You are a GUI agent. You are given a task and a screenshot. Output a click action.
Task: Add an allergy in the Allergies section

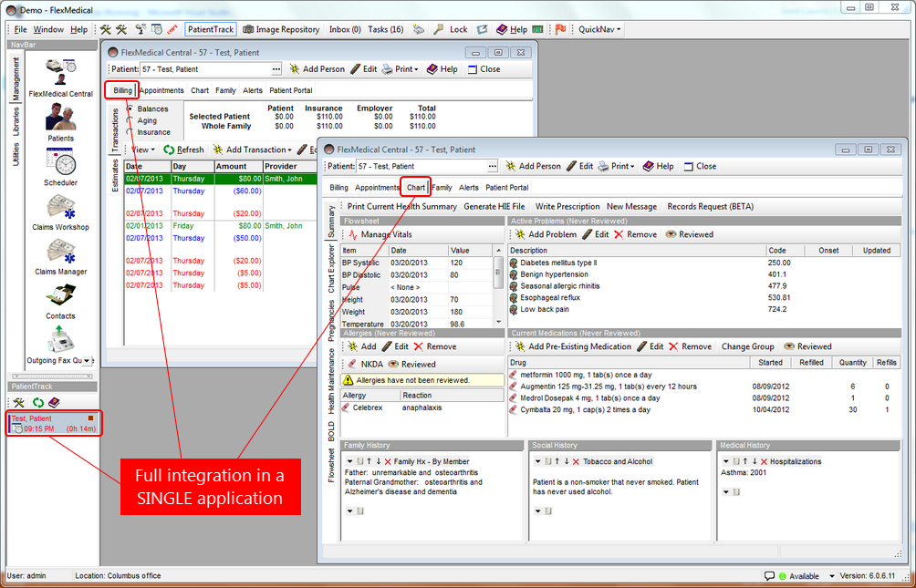pyautogui.click(x=361, y=346)
